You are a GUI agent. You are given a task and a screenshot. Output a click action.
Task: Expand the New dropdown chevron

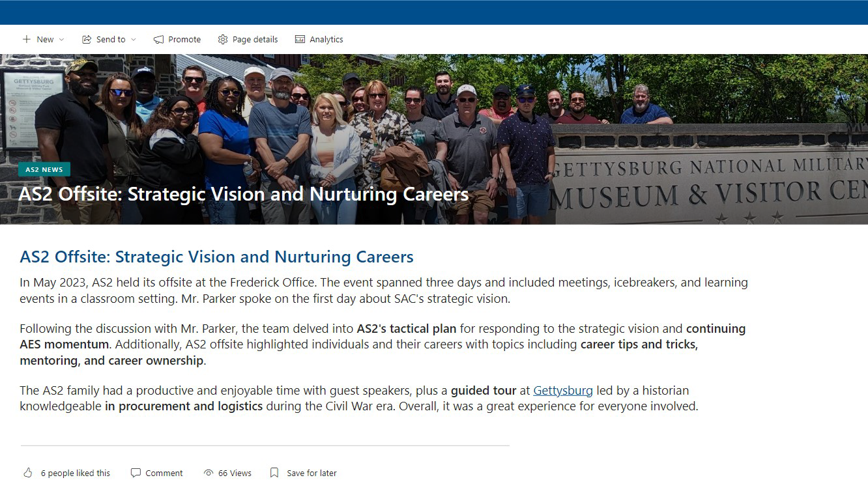(x=62, y=40)
